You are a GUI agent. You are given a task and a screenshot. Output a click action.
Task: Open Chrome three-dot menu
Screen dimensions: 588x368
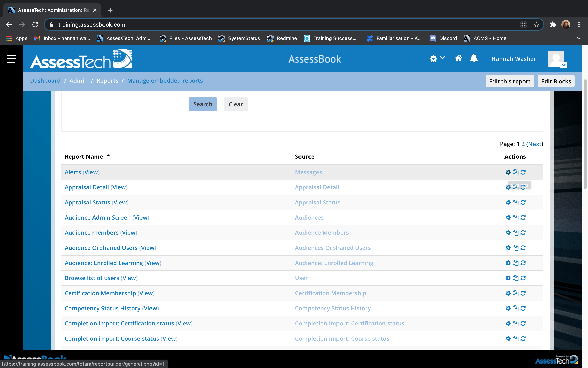click(x=579, y=25)
